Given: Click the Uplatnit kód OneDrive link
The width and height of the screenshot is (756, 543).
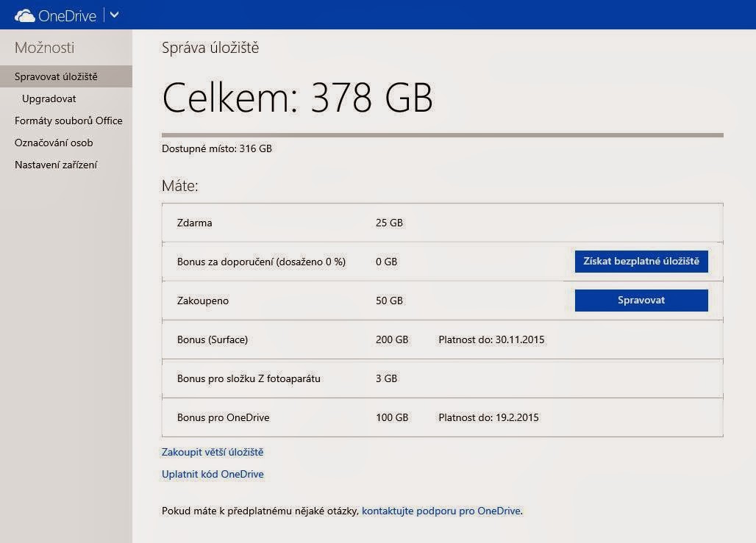Looking at the screenshot, I should pyautogui.click(x=213, y=474).
